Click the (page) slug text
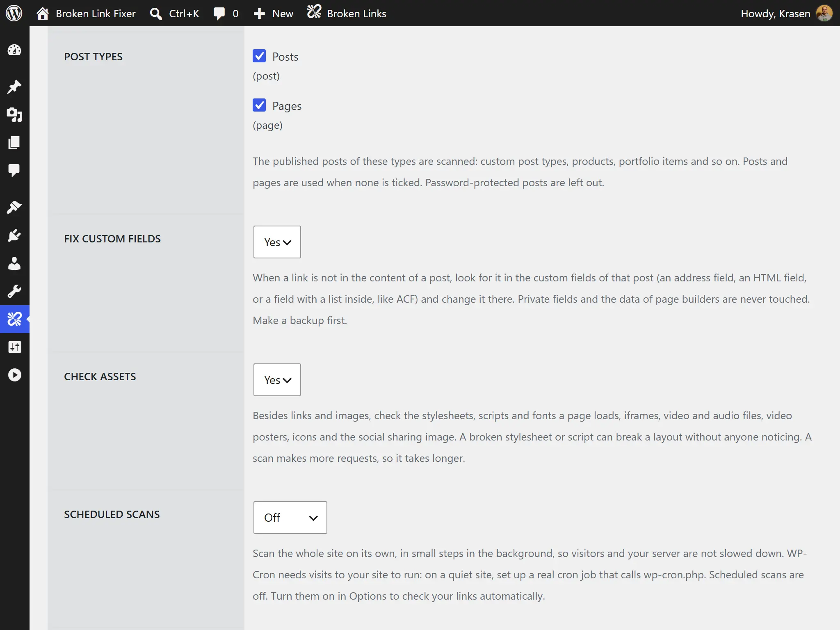 (x=267, y=126)
